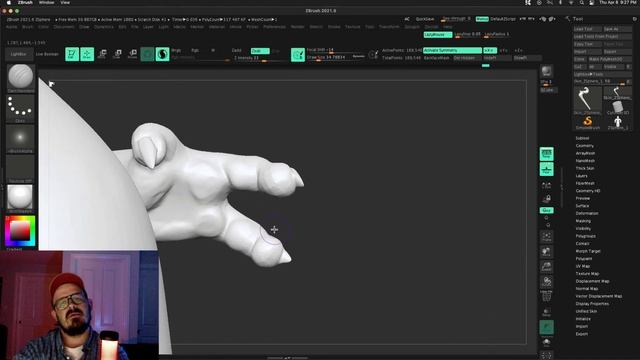Click the Live Boolean button
This screenshot has height=360, width=640.
[47, 54]
